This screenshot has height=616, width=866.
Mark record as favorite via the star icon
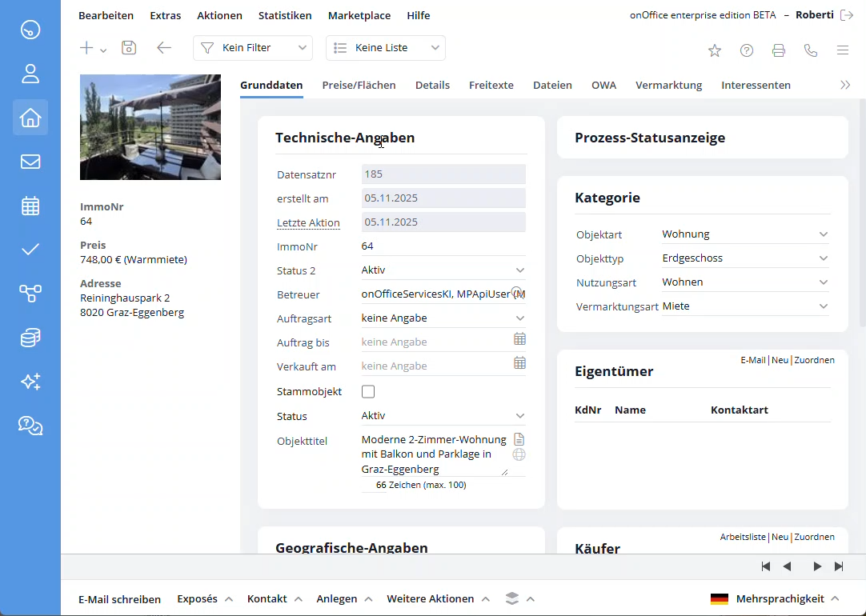point(715,50)
